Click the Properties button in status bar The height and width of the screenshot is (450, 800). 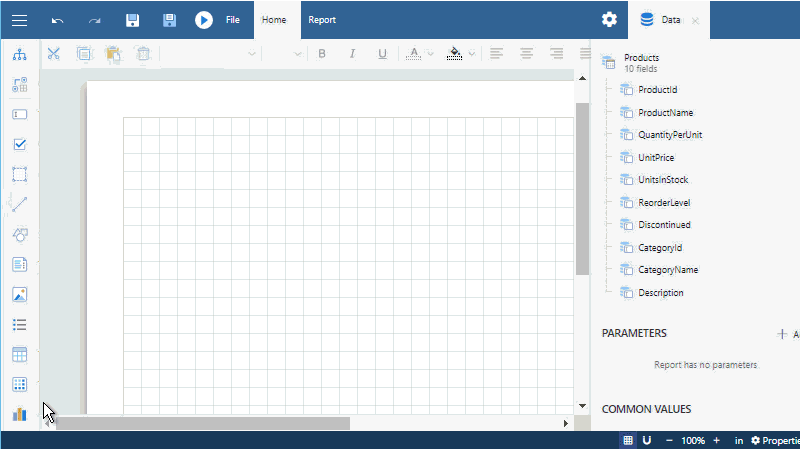click(x=776, y=440)
